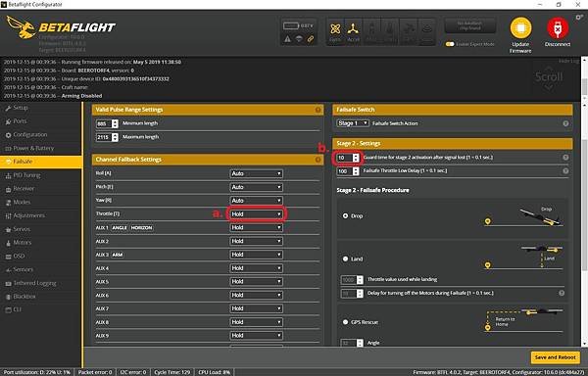Open the OSD tab
Screen dimensions: 588x376
click(41, 257)
